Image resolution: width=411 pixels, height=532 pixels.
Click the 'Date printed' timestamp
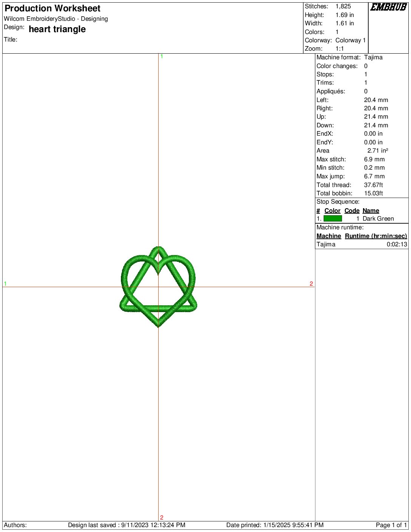pyautogui.click(x=275, y=525)
